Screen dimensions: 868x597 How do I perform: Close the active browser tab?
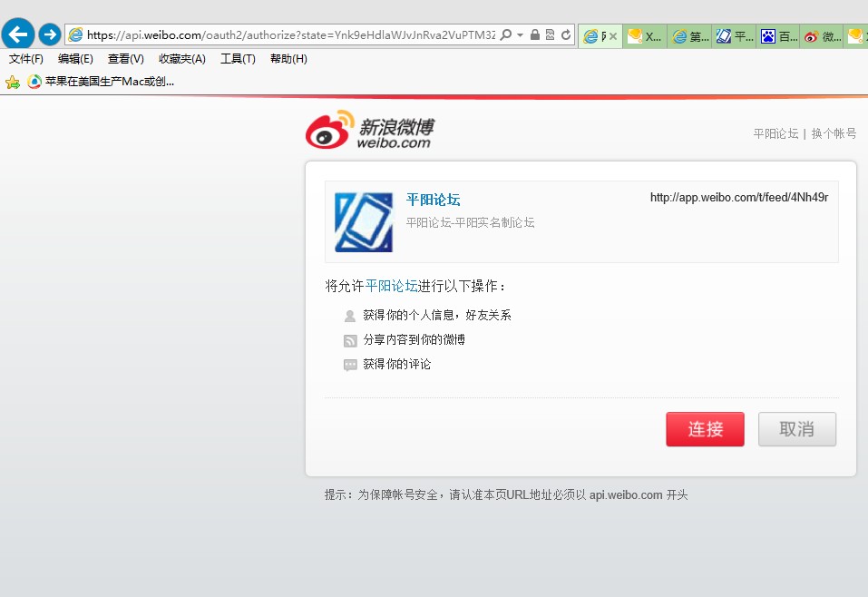(x=613, y=36)
